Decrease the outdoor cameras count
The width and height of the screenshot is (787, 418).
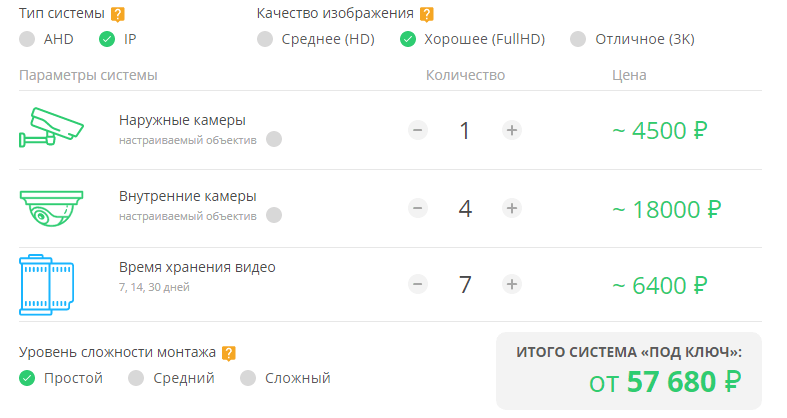coord(418,130)
